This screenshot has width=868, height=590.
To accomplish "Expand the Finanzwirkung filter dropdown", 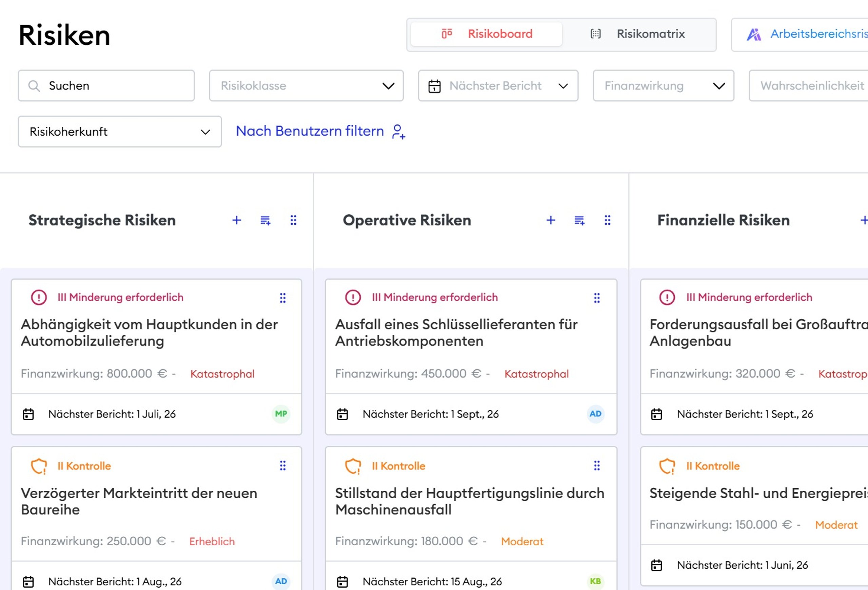I will (x=663, y=85).
